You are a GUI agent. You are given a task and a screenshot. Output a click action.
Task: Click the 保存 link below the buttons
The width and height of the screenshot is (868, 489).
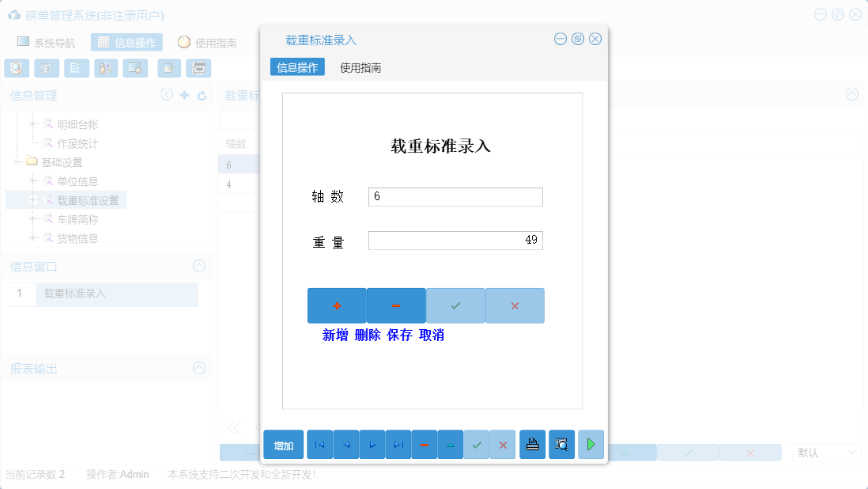(402, 335)
